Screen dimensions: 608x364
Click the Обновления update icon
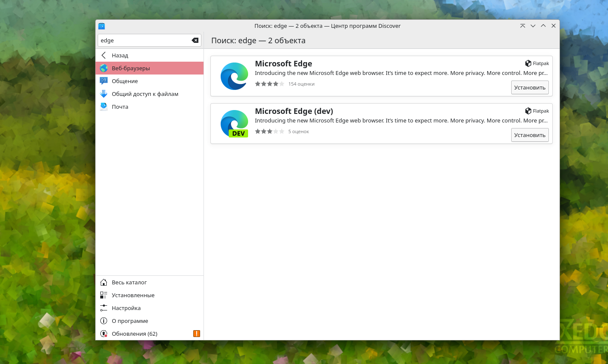(104, 334)
